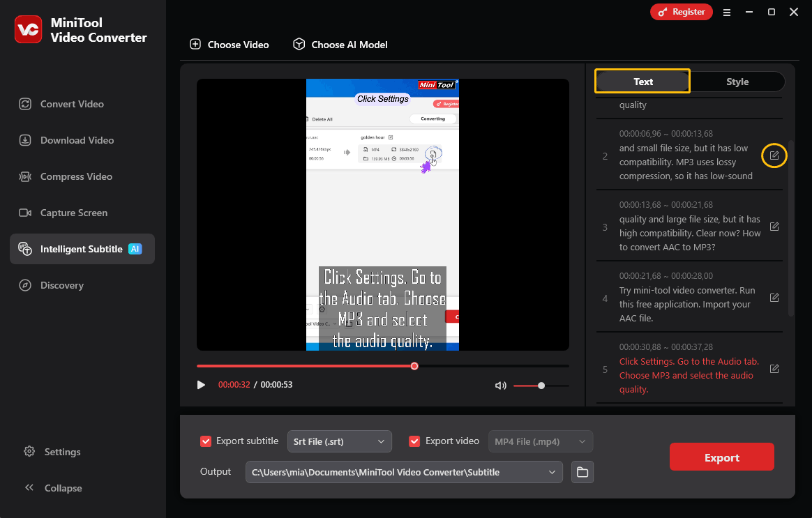
Task: Expand the Output path dropdown
Action: click(x=552, y=472)
